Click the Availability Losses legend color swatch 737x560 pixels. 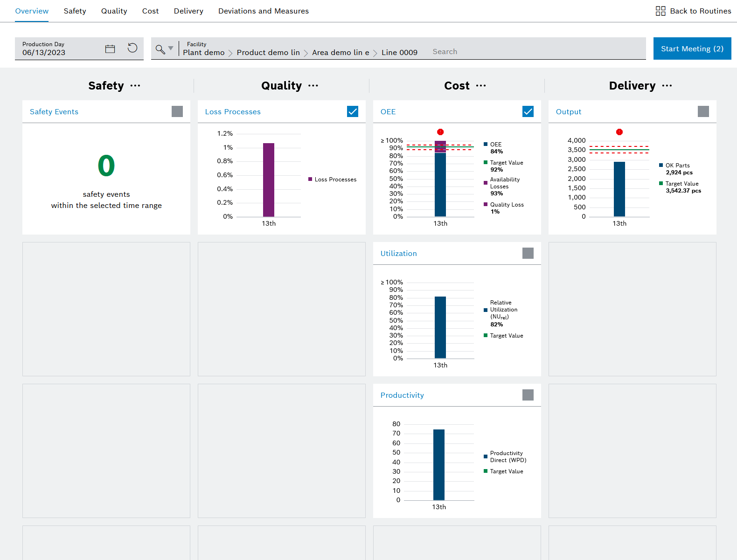click(x=486, y=183)
